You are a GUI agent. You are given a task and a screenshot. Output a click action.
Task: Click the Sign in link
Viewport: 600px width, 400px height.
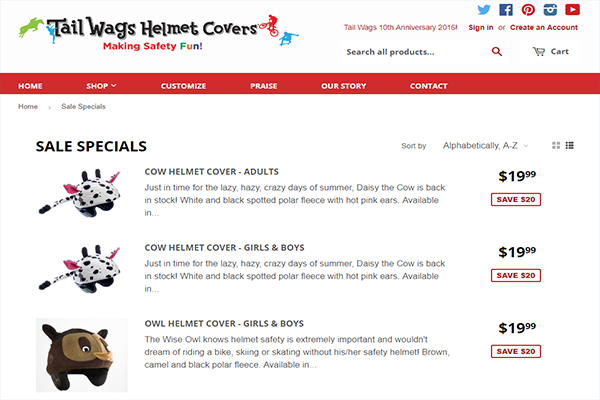[x=481, y=28]
